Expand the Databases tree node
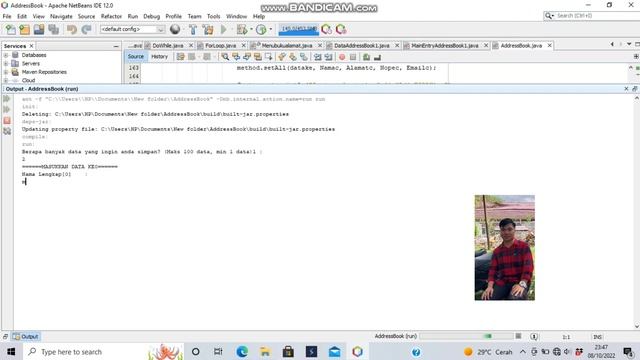Viewport: 640px width, 360px height. [6, 55]
